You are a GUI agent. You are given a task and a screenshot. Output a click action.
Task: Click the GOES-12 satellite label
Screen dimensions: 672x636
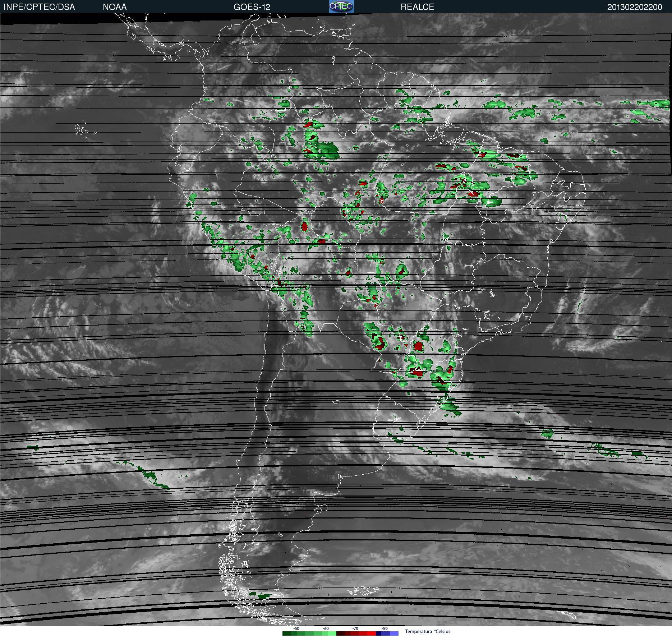pos(252,7)
